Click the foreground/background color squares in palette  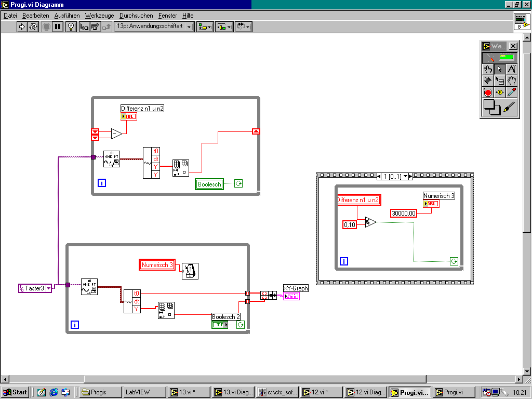click(491, 108)
